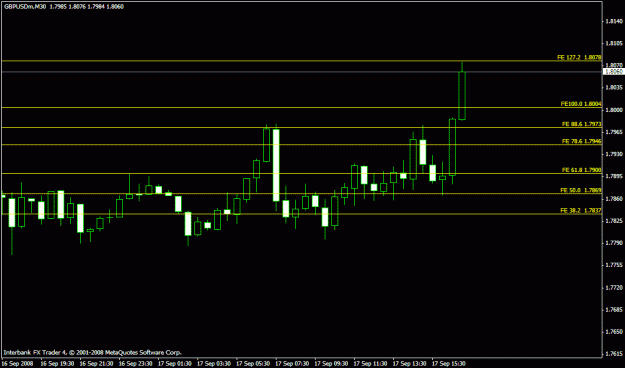The image size is (625, 368).
Task: Select the FE 127.2 1.8078 expansion label
Action: [x=579, y=57]
